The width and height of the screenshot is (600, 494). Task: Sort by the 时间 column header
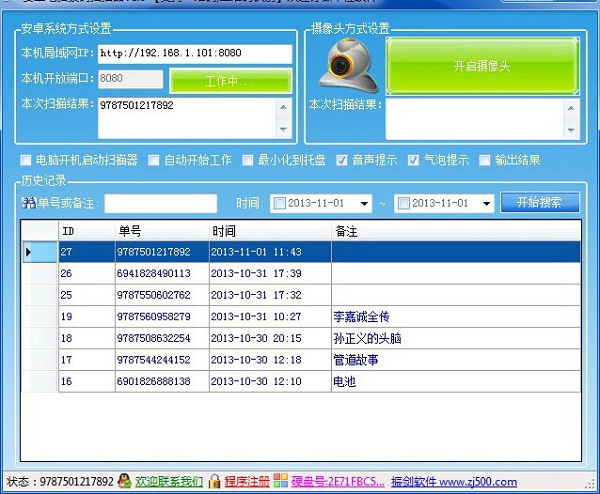point(270,231)
